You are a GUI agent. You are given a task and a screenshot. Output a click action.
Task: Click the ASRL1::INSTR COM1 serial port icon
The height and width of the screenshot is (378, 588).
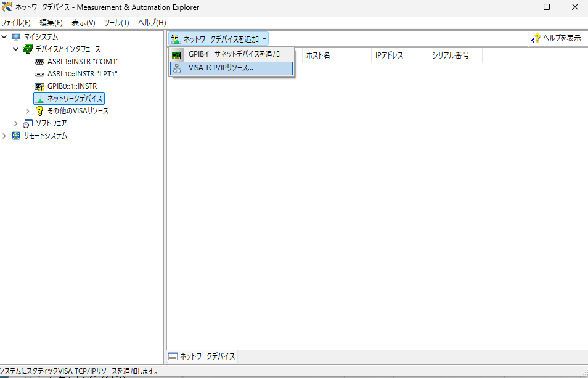[x=39, y=62]
